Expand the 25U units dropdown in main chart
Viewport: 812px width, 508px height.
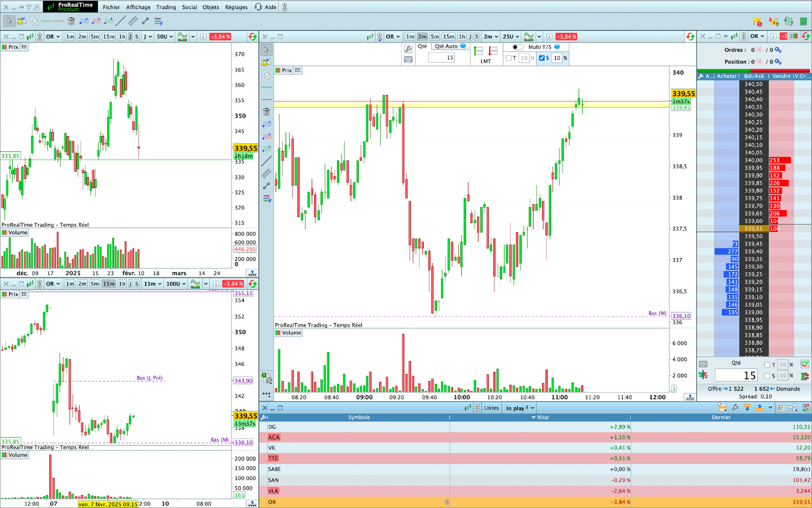511,37
